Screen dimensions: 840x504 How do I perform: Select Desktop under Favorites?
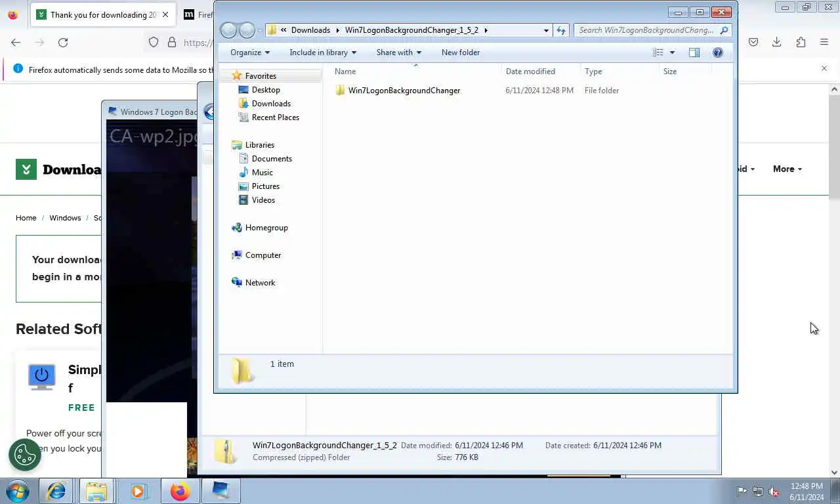pyautogui.click(x=266, y=90)
